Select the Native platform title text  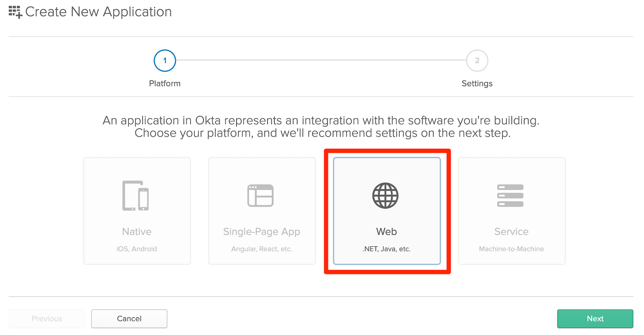[x=137, y=232]
